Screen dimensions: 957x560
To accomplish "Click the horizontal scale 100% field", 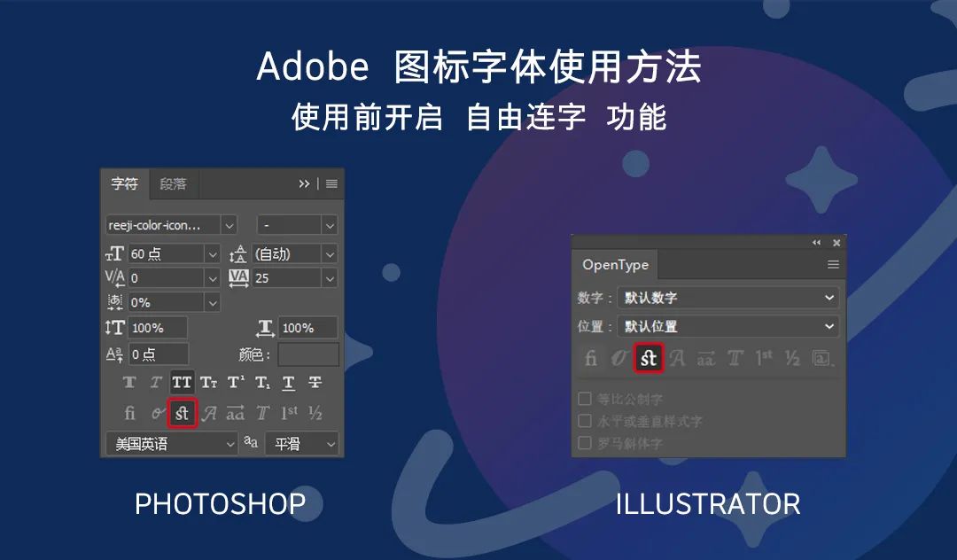I will pyautogui.click(x=307, y=328).
